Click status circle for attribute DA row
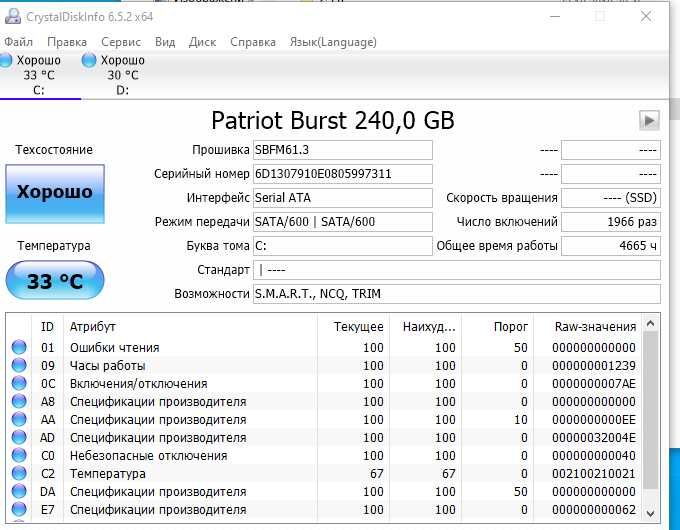Viewport: 680px width, 530px height. tap(19, 491)
